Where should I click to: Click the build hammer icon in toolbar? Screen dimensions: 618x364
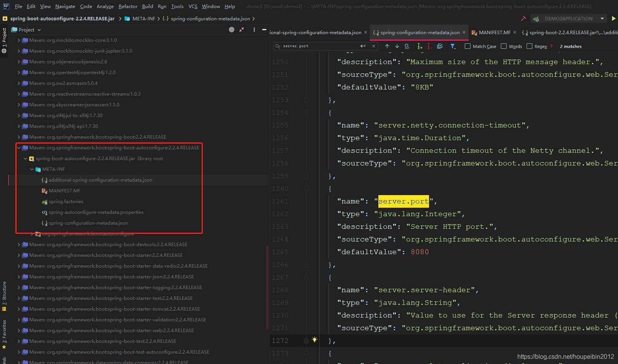pos(523,18)
